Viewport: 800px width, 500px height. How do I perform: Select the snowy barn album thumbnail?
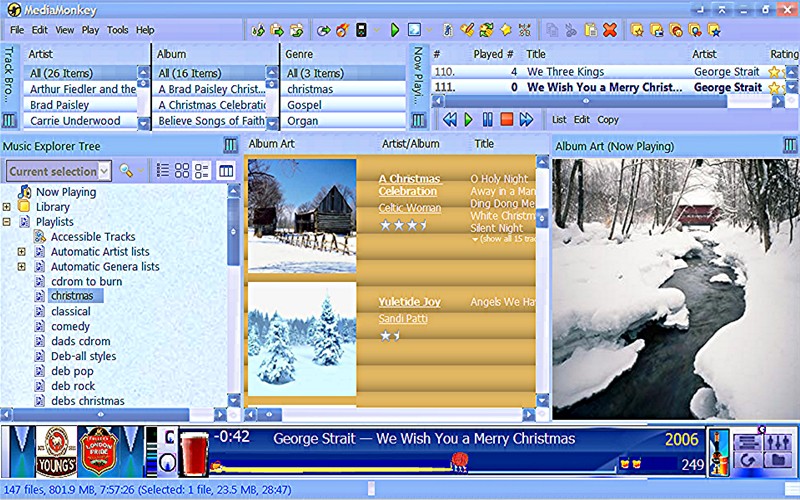(302, 216)
